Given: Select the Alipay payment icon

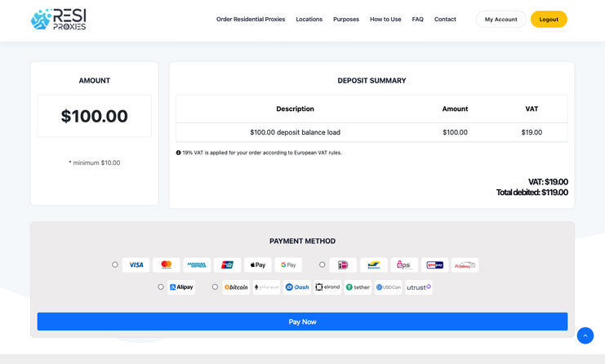Looking at the screenshot, I should pos(181,287).
